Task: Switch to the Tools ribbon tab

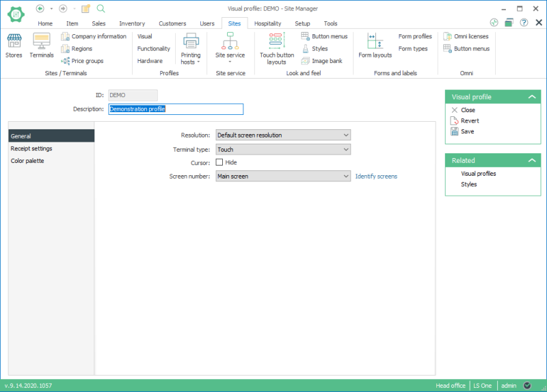Action: [x=330, y=23]
